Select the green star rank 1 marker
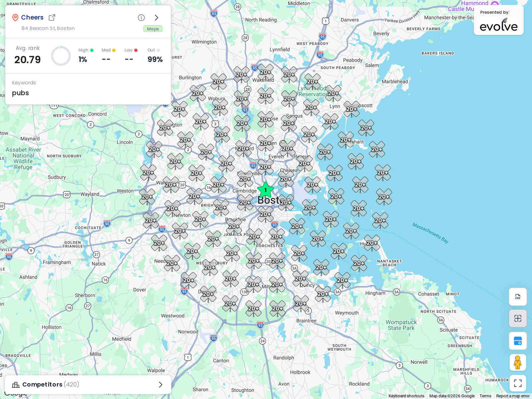Image resolution: width=532 pixels, height=399 pixels. click(265, 190)
